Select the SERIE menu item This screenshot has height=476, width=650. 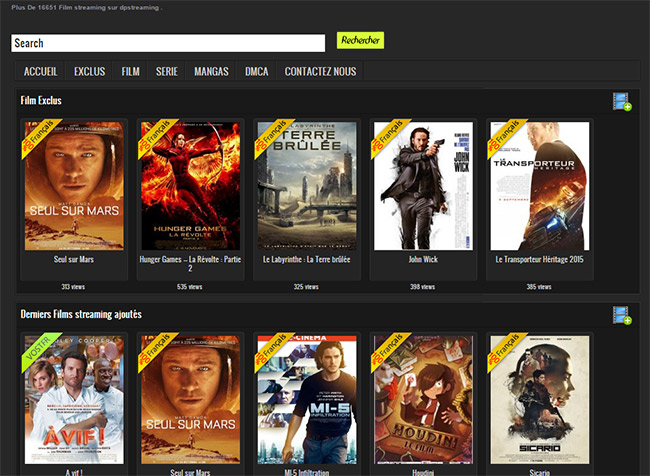coord(167,71)
